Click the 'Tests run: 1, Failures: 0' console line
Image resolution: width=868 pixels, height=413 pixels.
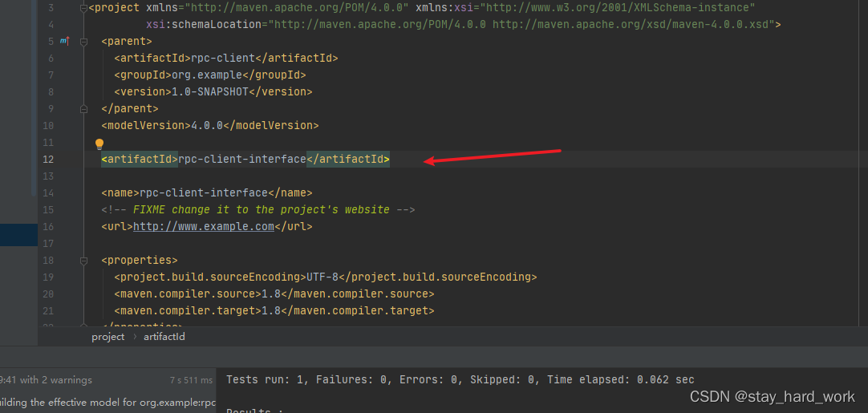(x=460, y=380)
